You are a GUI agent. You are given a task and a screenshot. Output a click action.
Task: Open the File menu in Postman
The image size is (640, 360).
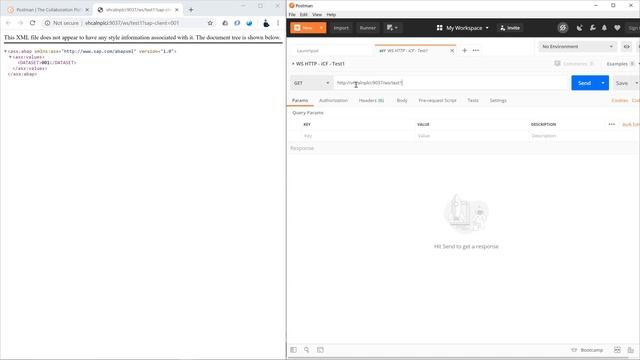point(292,14)
